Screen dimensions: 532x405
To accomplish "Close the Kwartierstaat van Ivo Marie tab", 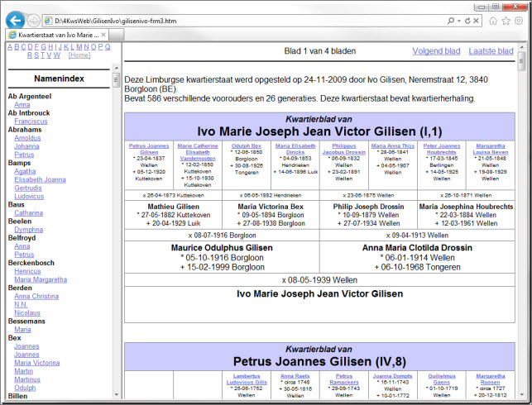I will [x=105, y=35].
